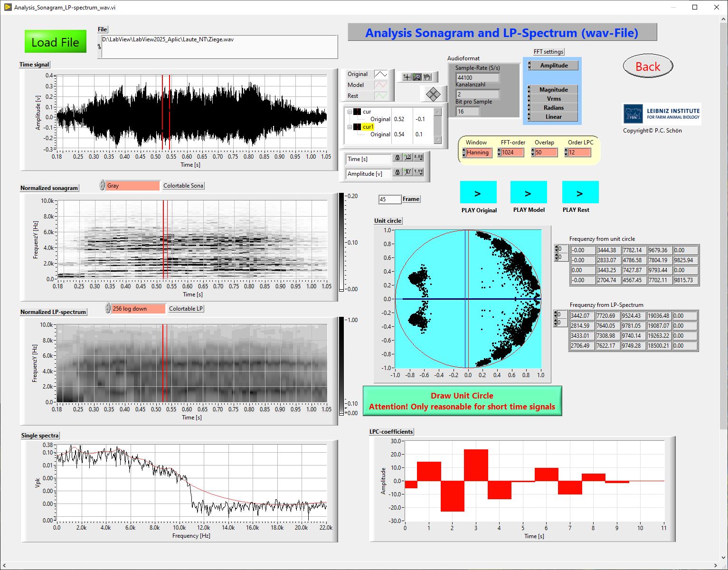The width and height of the screenshot is (728, 570).
Task: Open the Time axis x.xx format icon
Action: pyautogui.click(x=418, y=158)
